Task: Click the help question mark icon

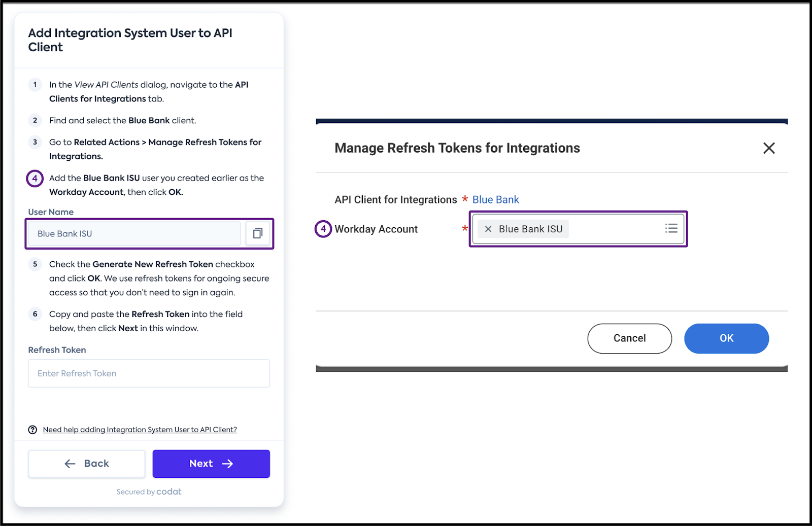Action: coord(32,430)
